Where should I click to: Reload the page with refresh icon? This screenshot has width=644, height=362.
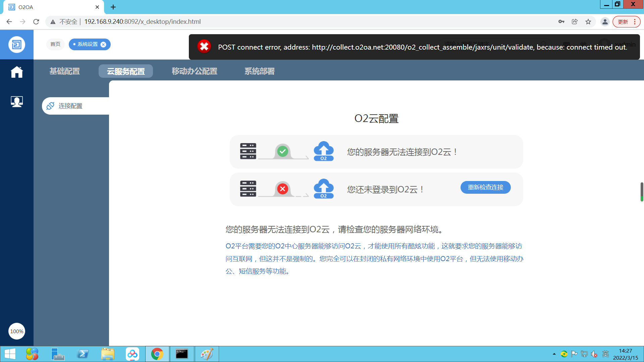tap(36, 22)
